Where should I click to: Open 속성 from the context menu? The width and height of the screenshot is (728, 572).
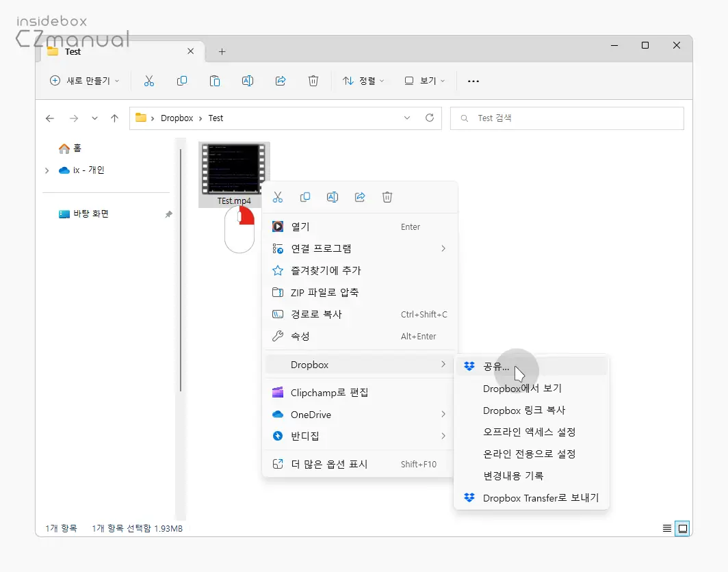point(360,336)
